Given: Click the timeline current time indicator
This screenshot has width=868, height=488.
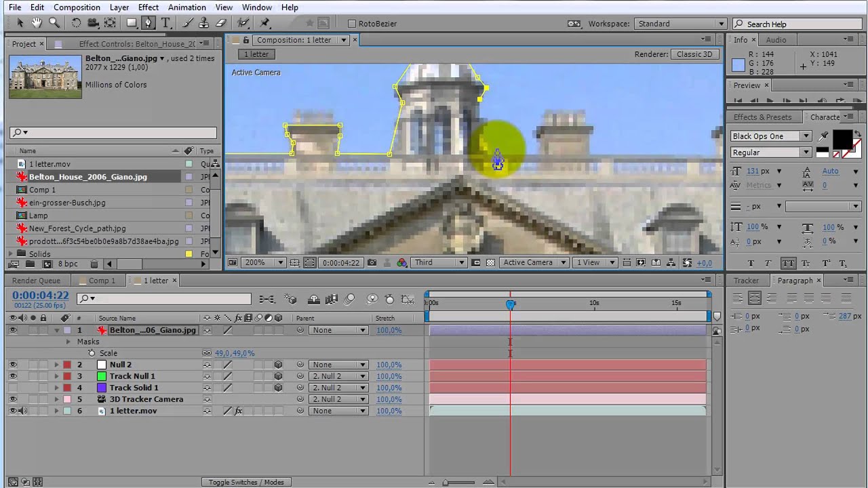Looking at the screenshot, I should pyautogui.click(x=510, y=305).
